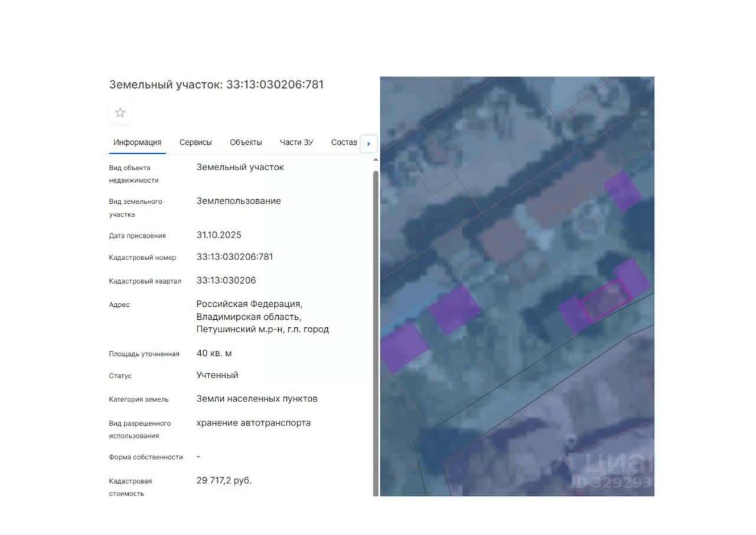Click the Статус field label
The image size is (756, 535).
pyautogui.click(x=120, y=376)
